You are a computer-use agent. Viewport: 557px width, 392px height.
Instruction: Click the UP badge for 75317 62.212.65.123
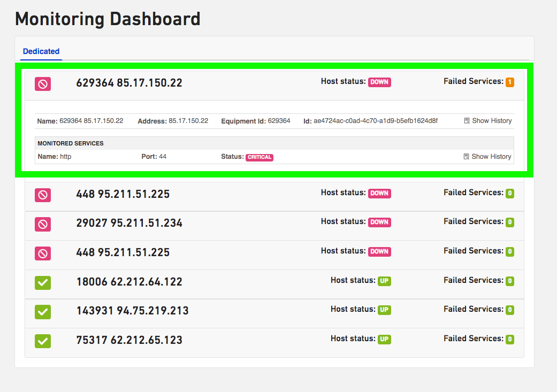tap(384, 339)
